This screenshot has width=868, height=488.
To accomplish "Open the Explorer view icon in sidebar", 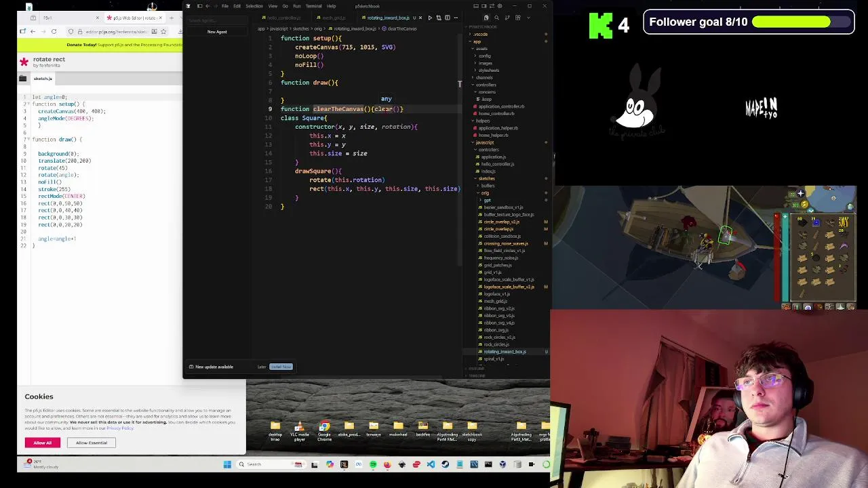I will [486, 18].
